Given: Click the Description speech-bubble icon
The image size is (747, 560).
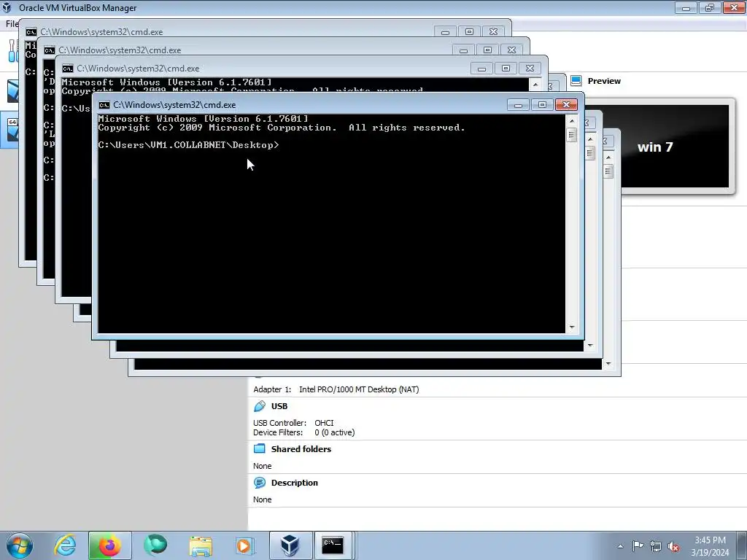Looking at the screenshot, I should (x=260, y=483).
